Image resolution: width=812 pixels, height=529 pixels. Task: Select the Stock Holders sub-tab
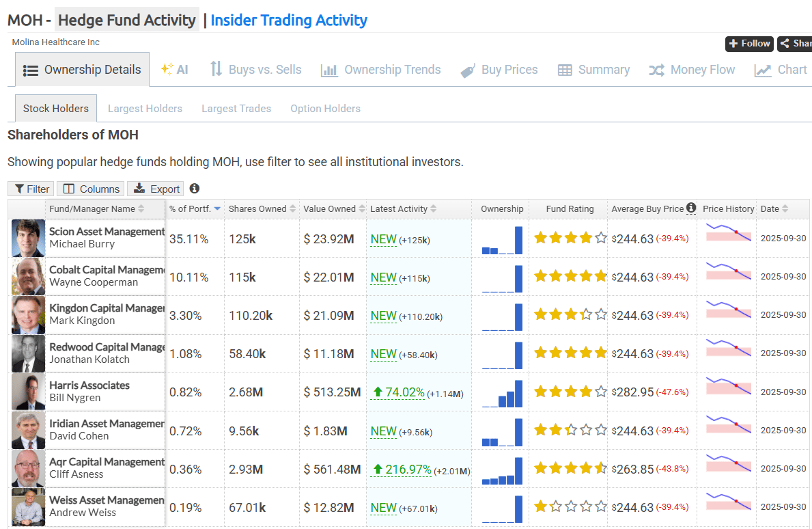tap(56, 108)
